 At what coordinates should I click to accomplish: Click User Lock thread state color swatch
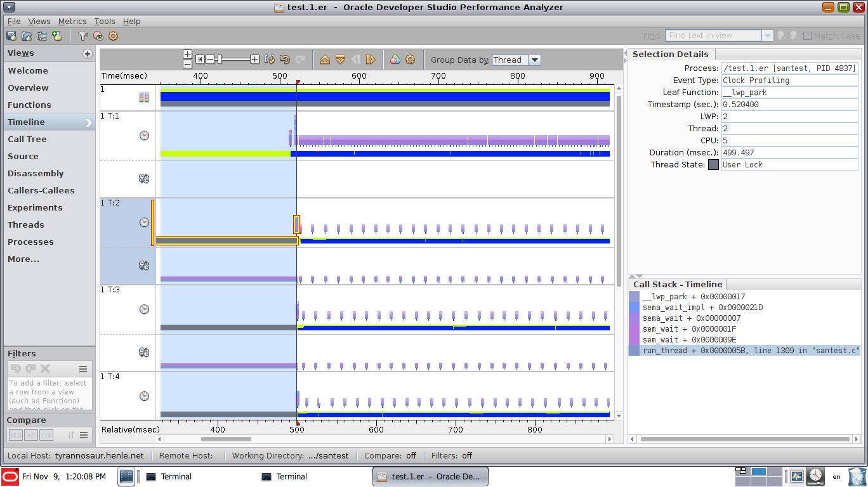click(713, 165)
